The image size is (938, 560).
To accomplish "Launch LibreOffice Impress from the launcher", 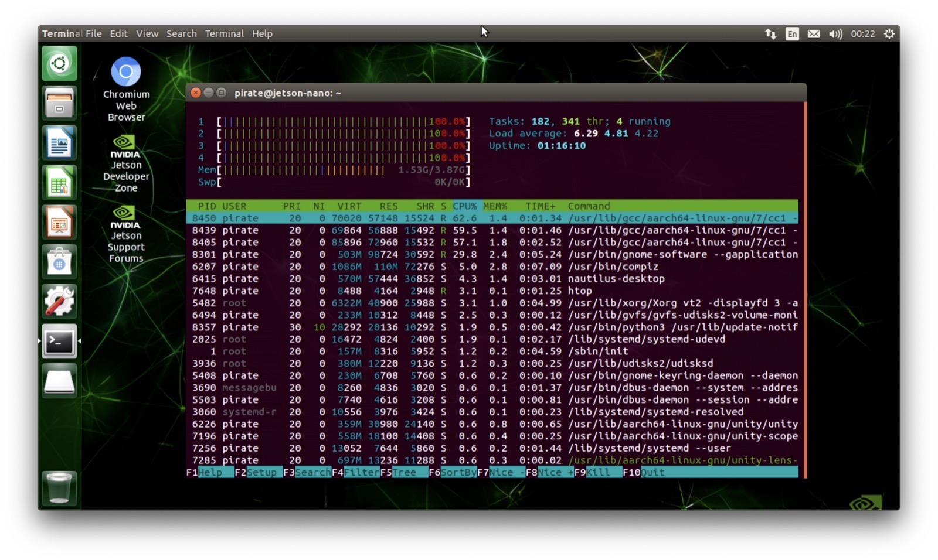I will [59, 222].
